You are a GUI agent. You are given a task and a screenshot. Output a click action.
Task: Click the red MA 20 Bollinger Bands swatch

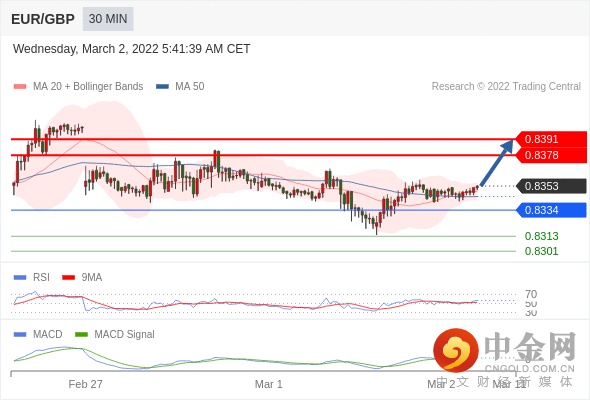[x=20, y=87]
